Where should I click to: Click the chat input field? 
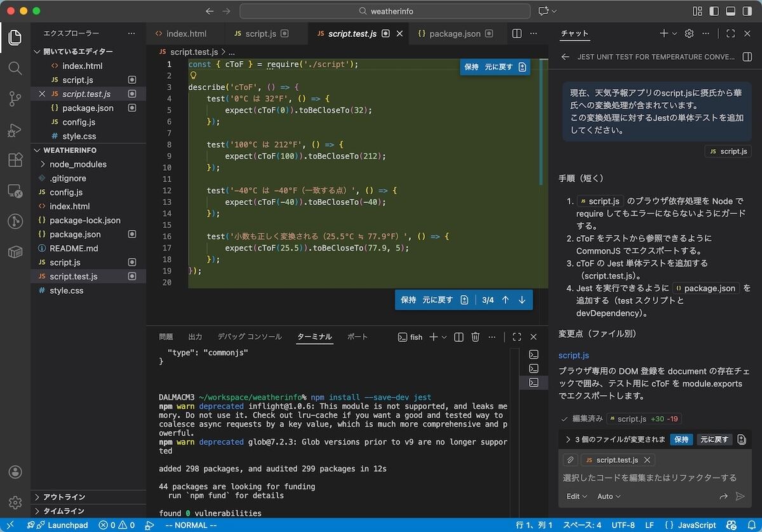[x=648, y=478]
